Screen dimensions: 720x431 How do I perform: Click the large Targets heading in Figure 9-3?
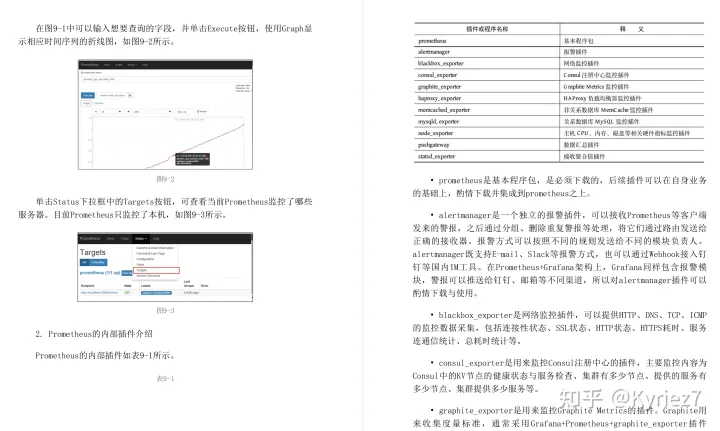coord(93,252)
